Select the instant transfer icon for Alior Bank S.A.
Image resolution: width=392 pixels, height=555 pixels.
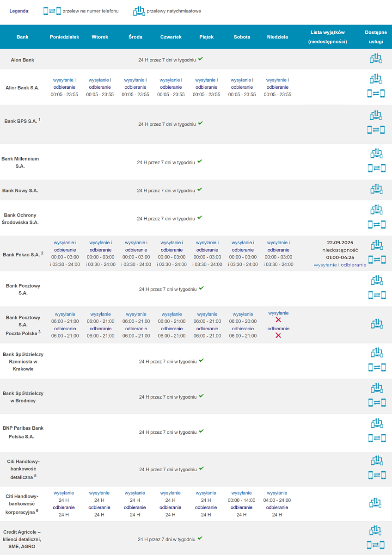[x=376, y=79]
